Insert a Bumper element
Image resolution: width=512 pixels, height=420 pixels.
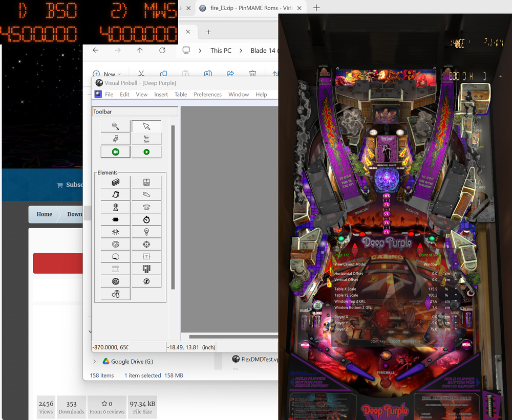pyautogui.click(x=146, y=207)
